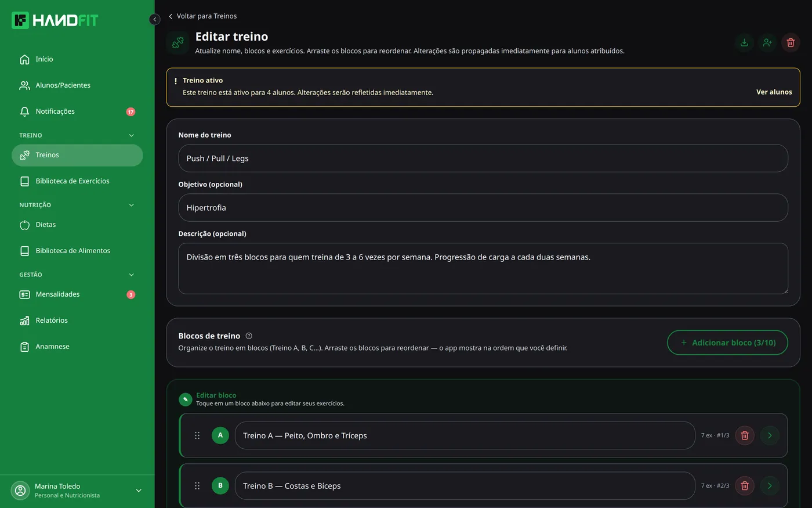Image resolution: width=812 pixels, height=508 pixels.
Task: Click the Nome do treino field
Action: pos(483,158)
